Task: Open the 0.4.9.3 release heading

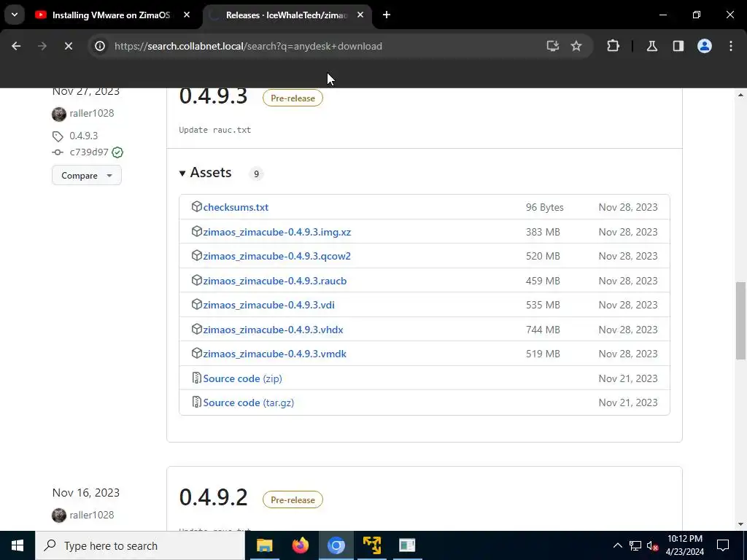Action: (213, 96)
